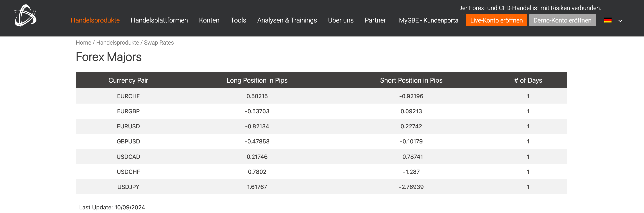Click the Forex Majors heading

tap(109, 57)
